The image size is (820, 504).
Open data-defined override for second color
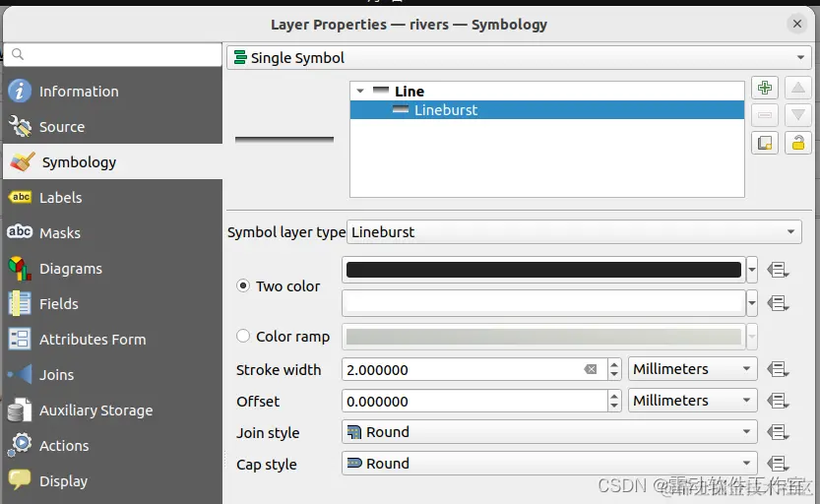click(778, 303)
